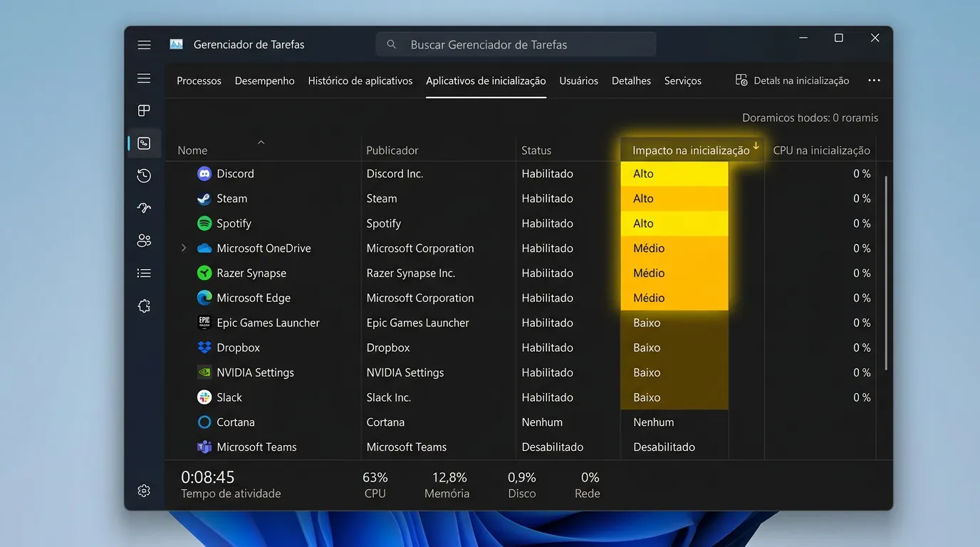980x547 pixels.
Task: Expand the Microsoft OneDrive row
Action: point(184,248)
